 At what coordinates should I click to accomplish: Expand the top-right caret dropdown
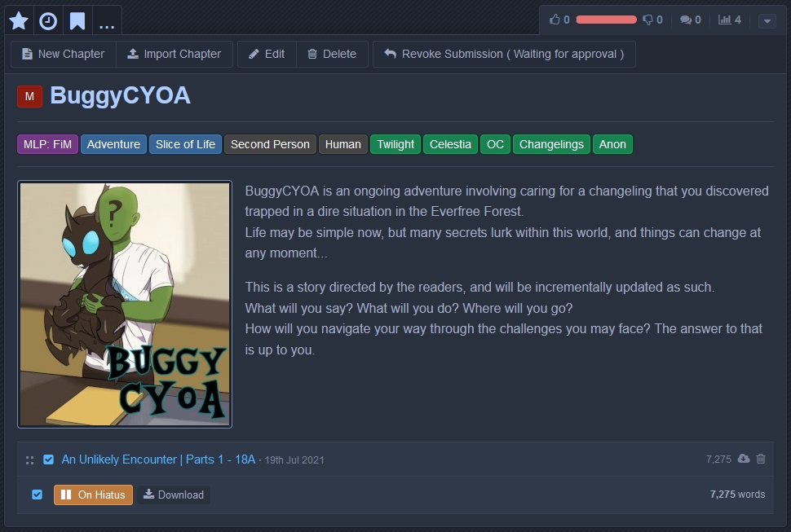coord(767,21)
